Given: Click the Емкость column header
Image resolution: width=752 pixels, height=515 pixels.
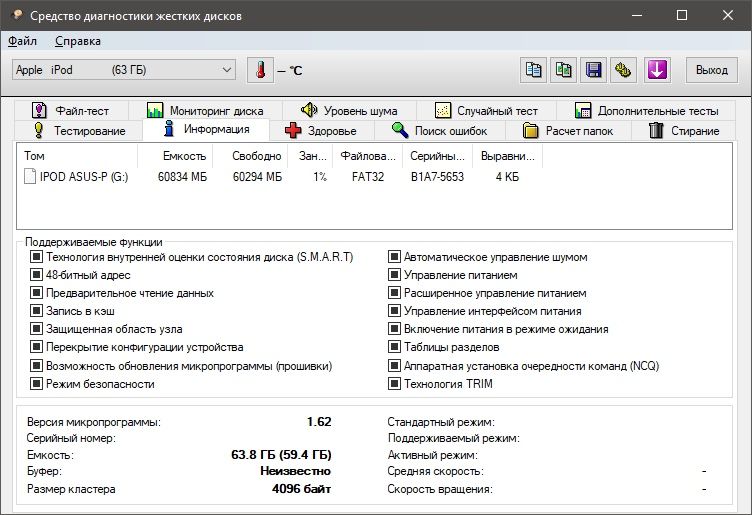Looking at the screenshot, I should [x=175, y=156].
